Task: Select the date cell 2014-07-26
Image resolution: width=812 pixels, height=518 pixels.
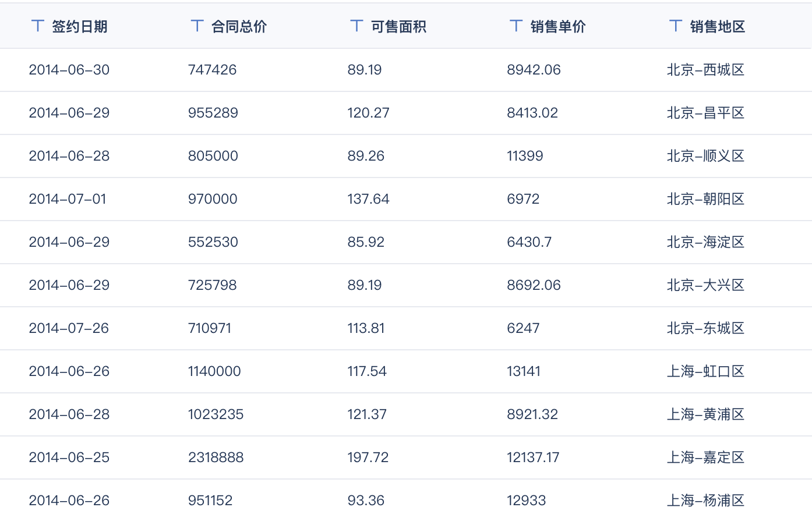Action: pos(69,328)
